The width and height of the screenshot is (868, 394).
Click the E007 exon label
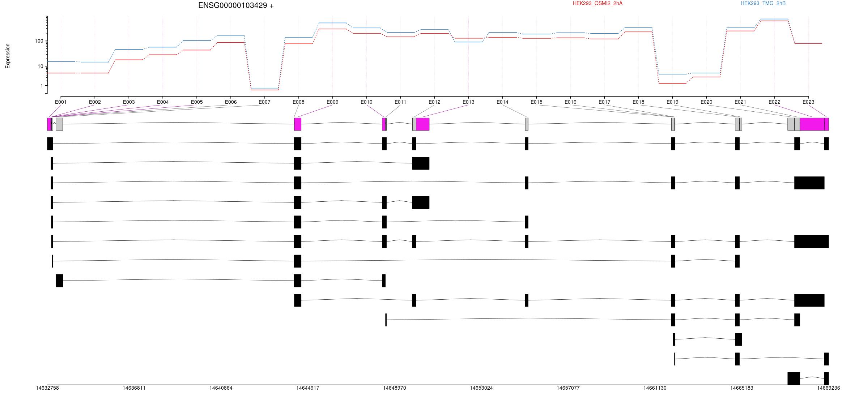coord(264,102)
